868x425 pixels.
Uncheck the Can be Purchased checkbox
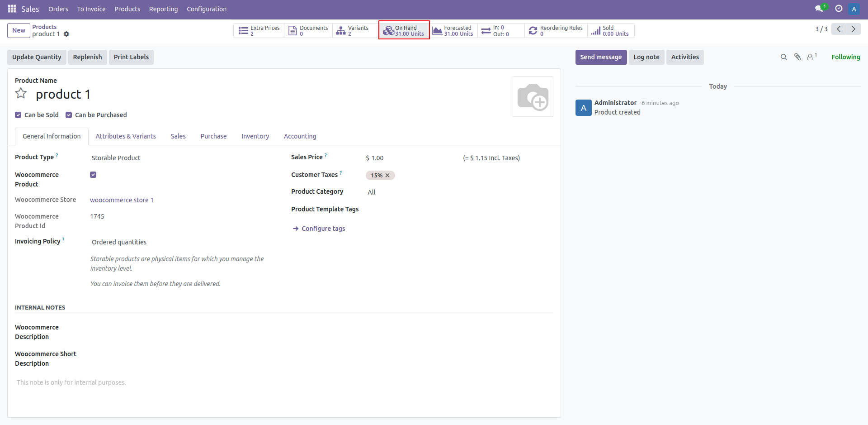point(69,115)
